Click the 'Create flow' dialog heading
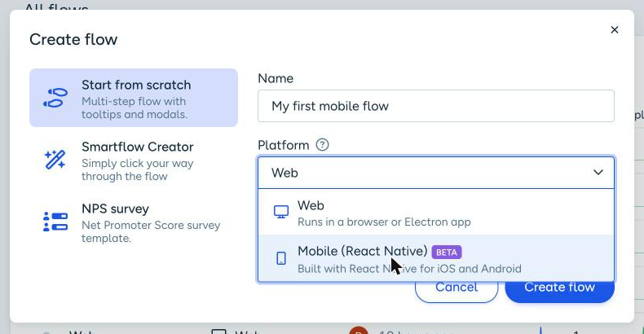 73,39
